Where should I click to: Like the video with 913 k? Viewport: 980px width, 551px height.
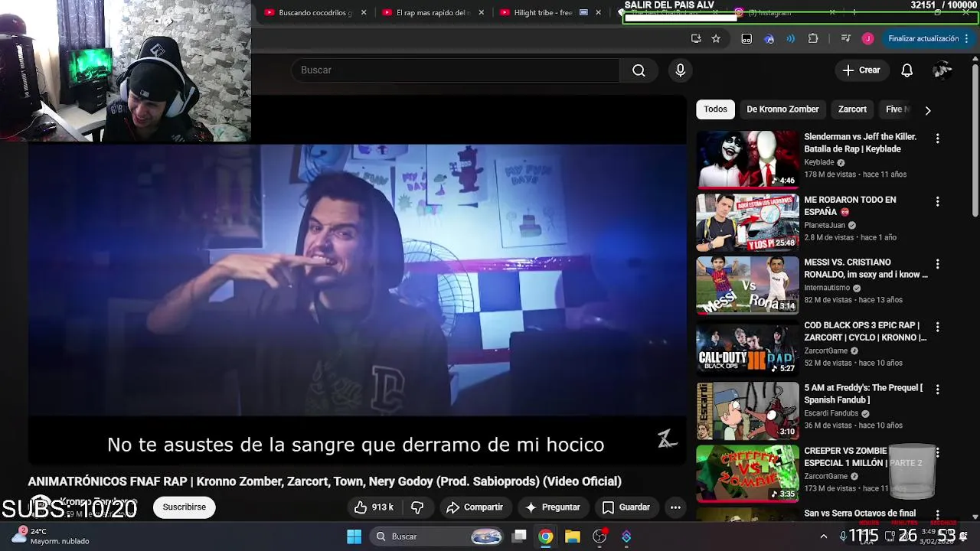coord(374,507)
